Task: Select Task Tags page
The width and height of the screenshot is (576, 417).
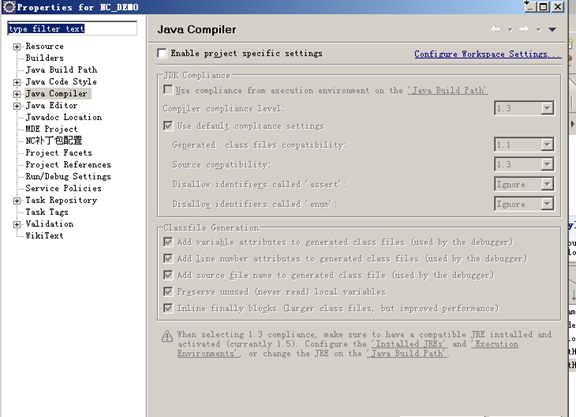Action: tap(47, 212)
